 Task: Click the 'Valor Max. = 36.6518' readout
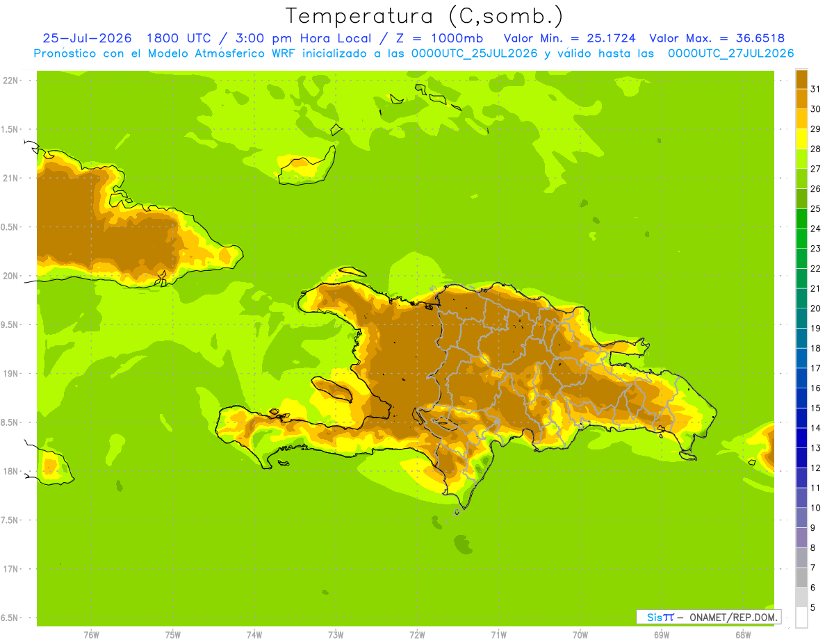[717, 38]
